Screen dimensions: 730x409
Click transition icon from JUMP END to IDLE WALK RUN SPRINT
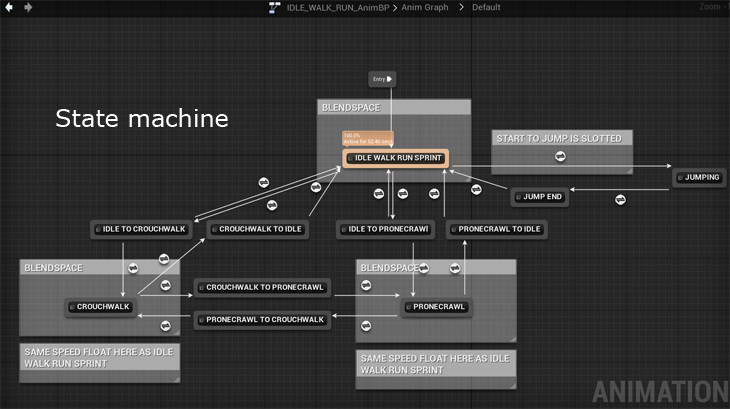point(476,189)
